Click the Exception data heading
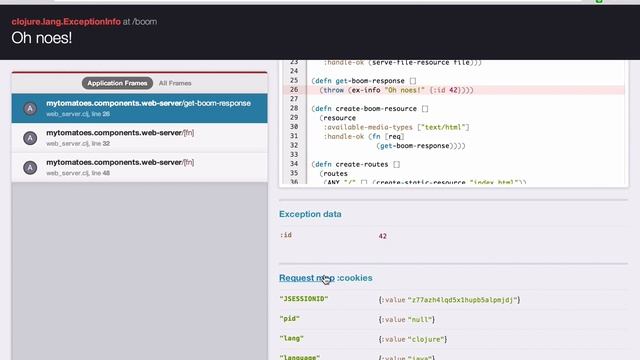 tap(310, 214)
